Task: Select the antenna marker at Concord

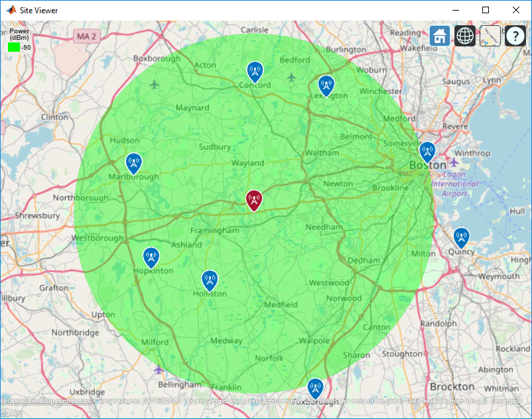Action: 255,72
